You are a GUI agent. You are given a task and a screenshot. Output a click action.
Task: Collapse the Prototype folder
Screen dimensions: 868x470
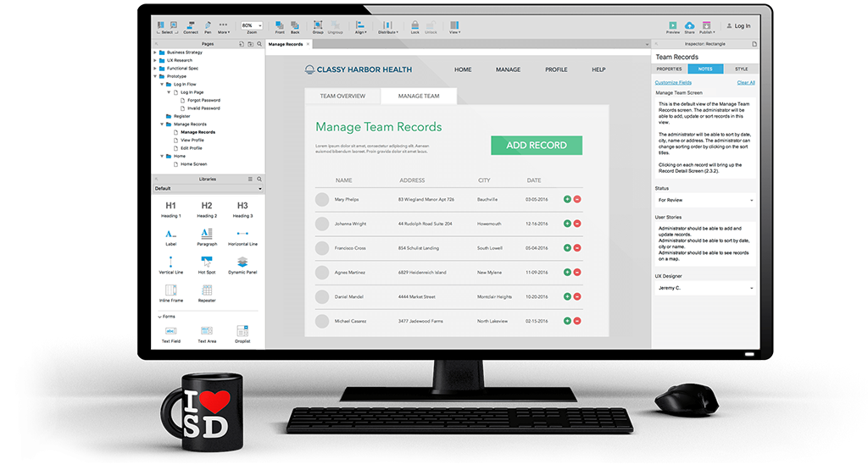pyautogui.click(x=155, y=76)
